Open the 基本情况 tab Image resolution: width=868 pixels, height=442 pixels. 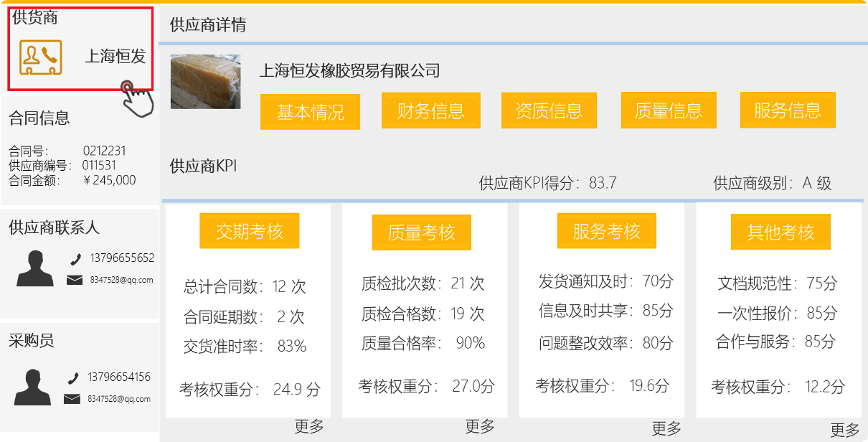pos(310,112)
